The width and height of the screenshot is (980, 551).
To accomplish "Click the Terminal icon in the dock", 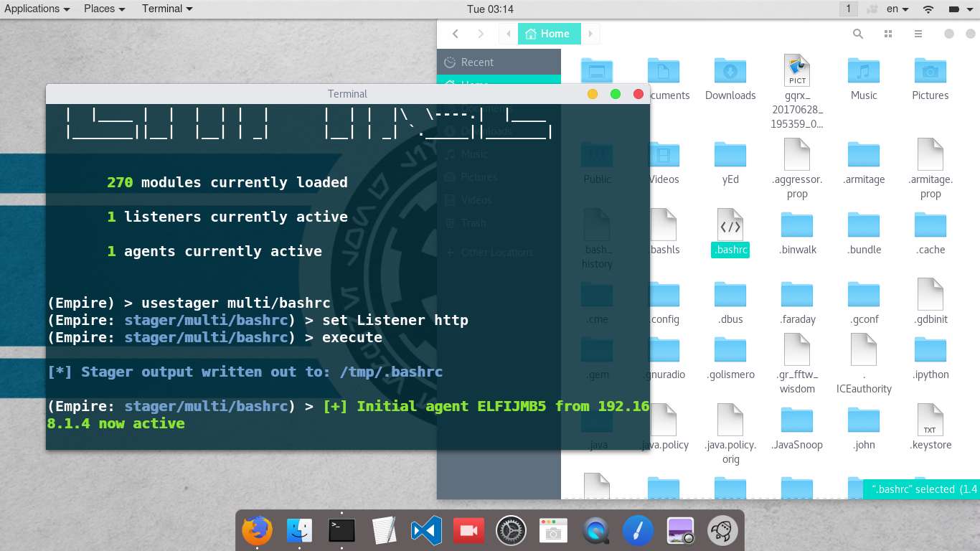I will click(341, 531).
